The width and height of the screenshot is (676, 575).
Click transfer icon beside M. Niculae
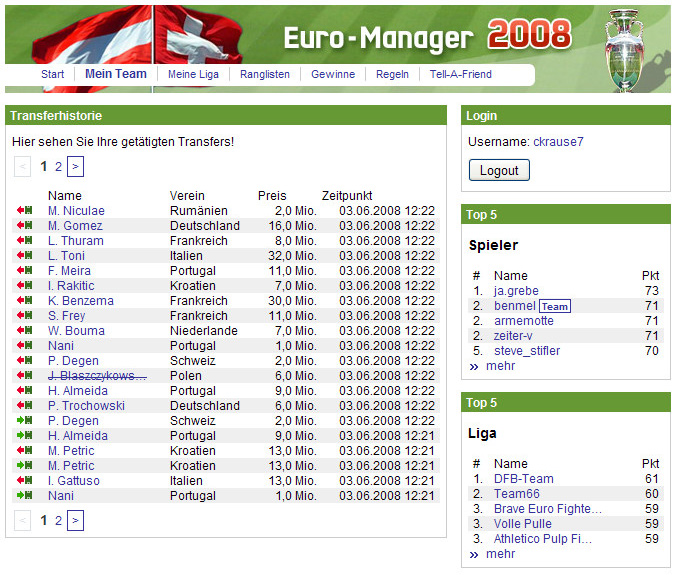25,210
